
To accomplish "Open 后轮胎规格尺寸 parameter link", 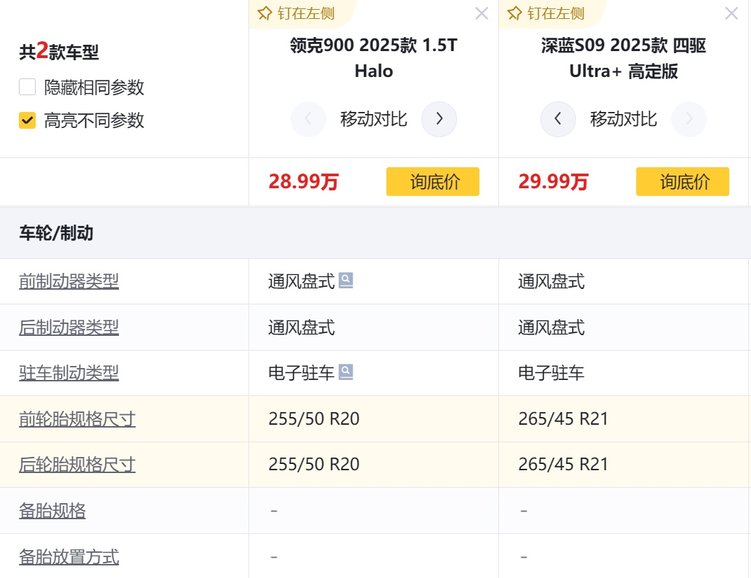I will pos(77,465).
